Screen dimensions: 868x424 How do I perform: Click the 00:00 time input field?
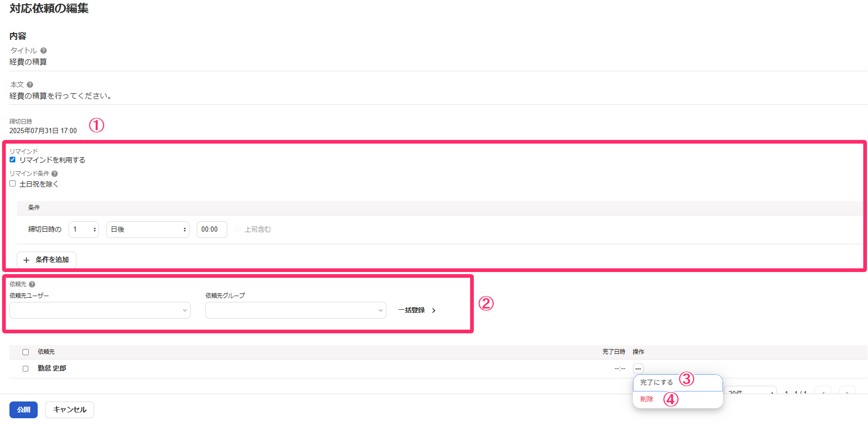[212, 230]
